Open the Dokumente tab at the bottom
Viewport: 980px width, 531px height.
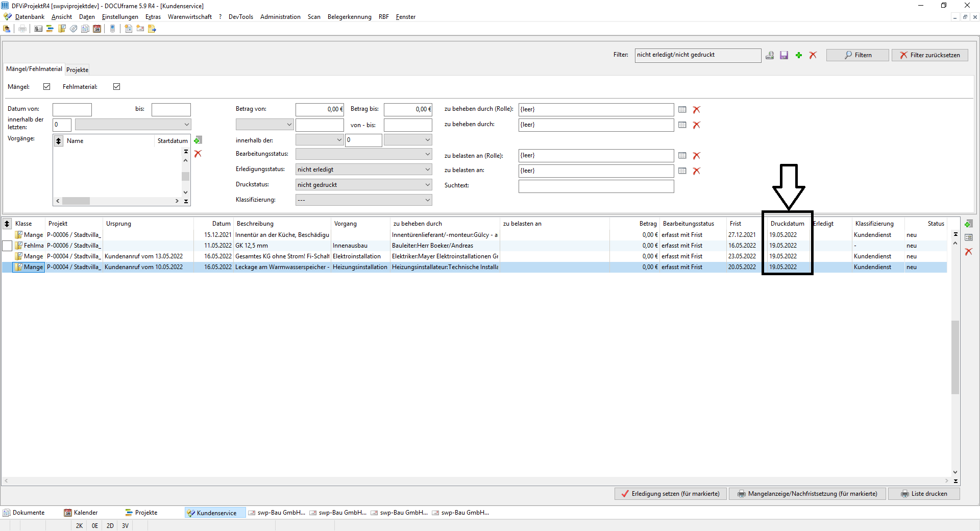click(x=24, y=513)
